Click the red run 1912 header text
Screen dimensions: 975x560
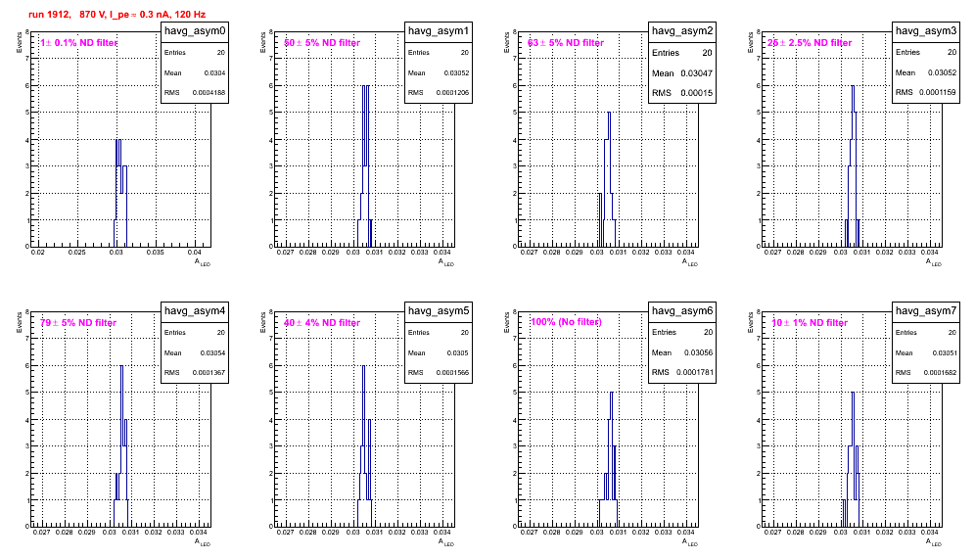tap(116, 15)
